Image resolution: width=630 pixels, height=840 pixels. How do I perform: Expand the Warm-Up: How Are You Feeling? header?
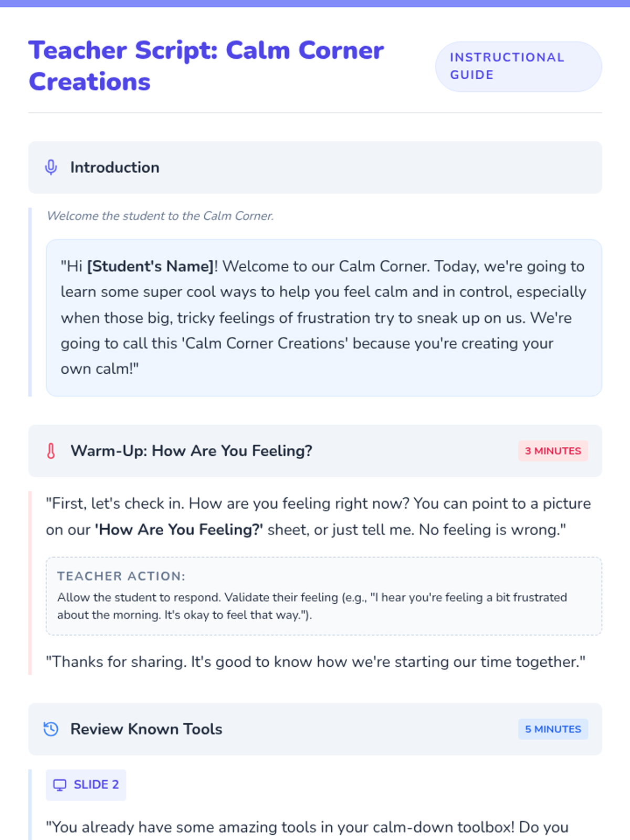pos(315,451)
